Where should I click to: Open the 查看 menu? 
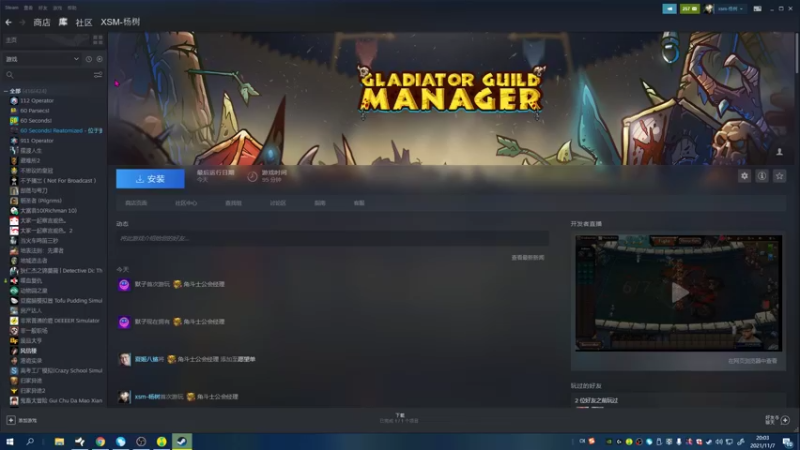28,8
